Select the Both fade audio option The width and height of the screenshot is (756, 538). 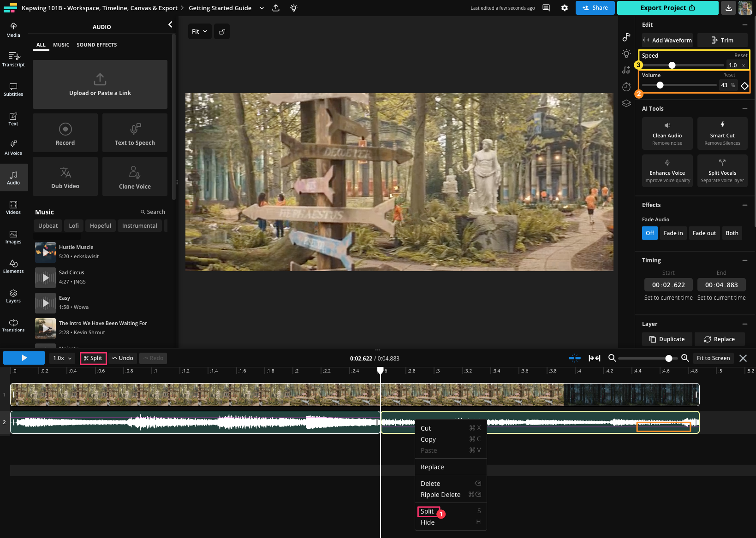732,233
